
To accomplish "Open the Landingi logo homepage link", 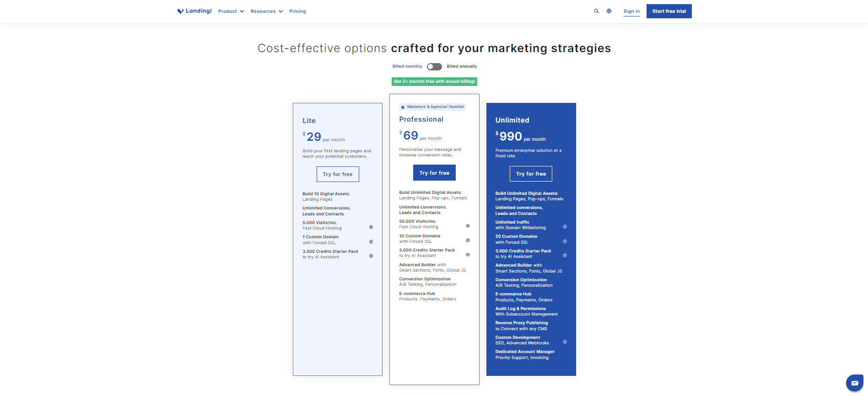I will pos(194,11).
